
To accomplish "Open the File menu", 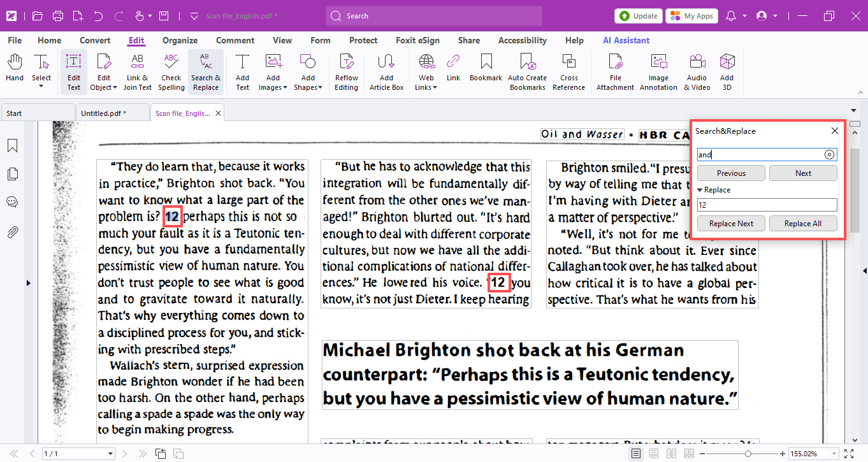I will 15,40.
